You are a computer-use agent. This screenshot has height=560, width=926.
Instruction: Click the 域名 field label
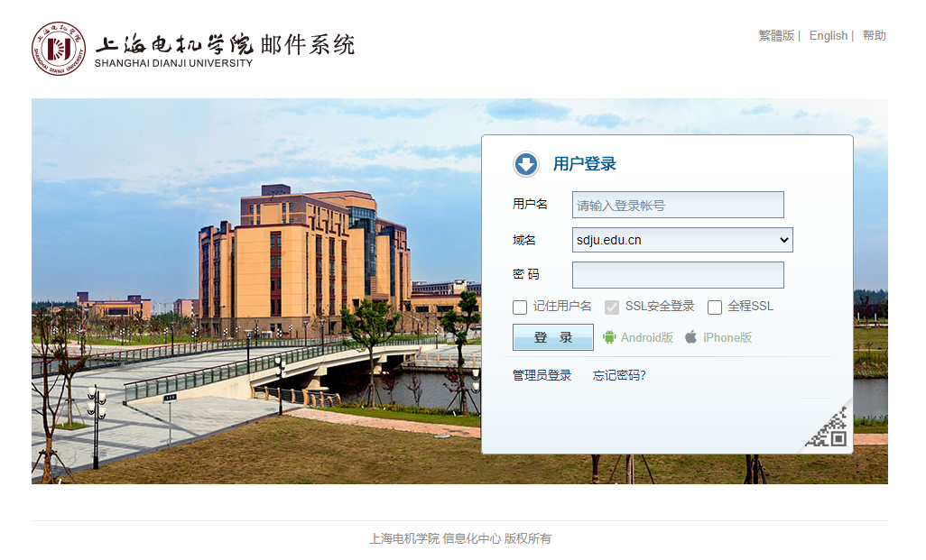click(x=523, y=240)
